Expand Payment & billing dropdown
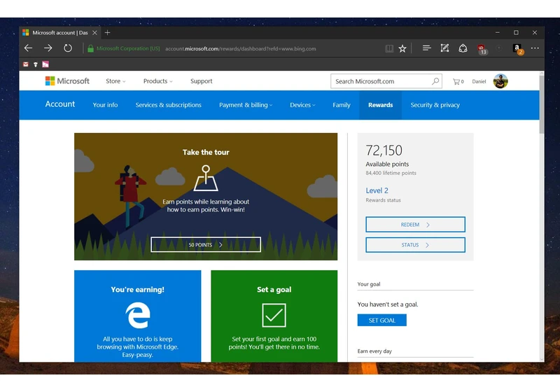 coord(246,105)
